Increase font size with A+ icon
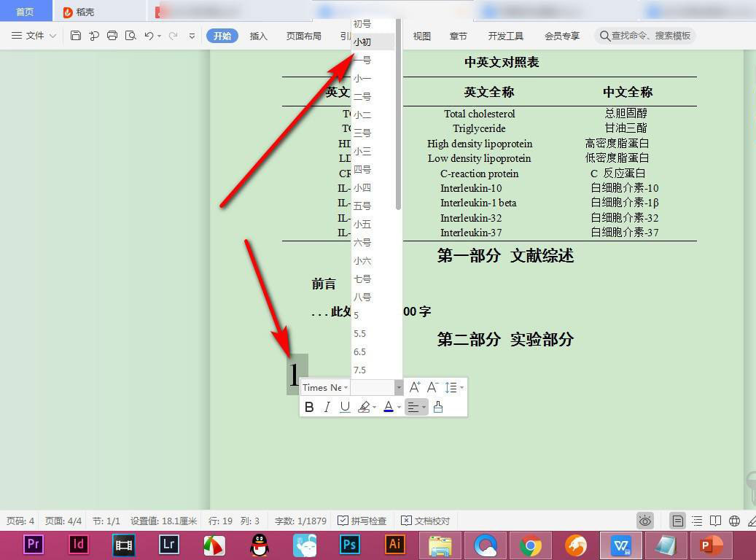 pyautogui.click(x=415, y=387)
